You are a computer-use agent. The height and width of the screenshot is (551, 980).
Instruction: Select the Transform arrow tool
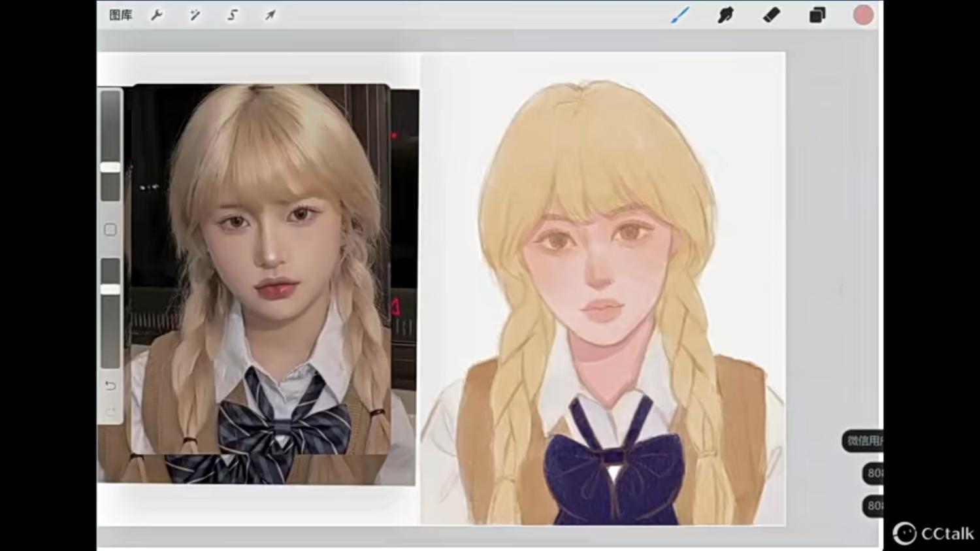270,15
